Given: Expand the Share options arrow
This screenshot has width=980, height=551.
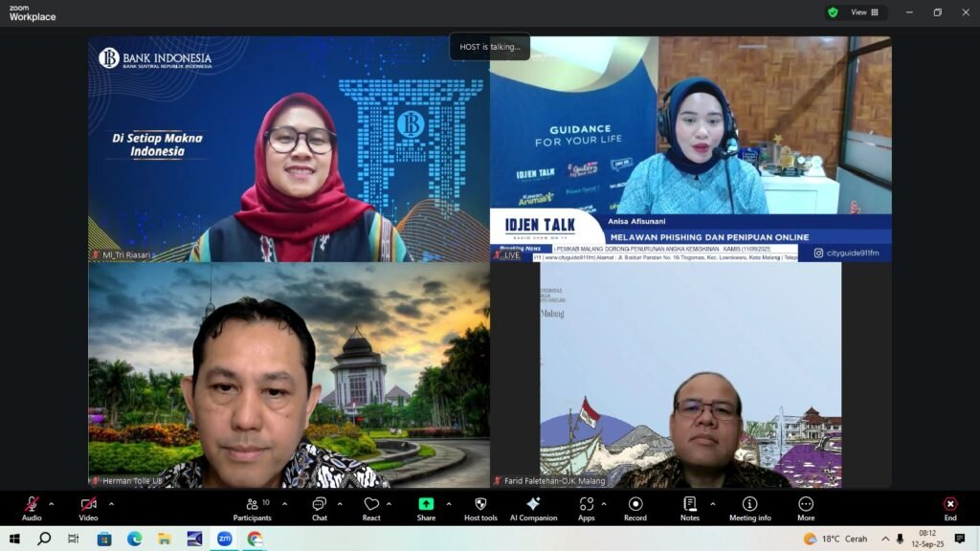Looking at the screenshot, I should pos(449,503).
